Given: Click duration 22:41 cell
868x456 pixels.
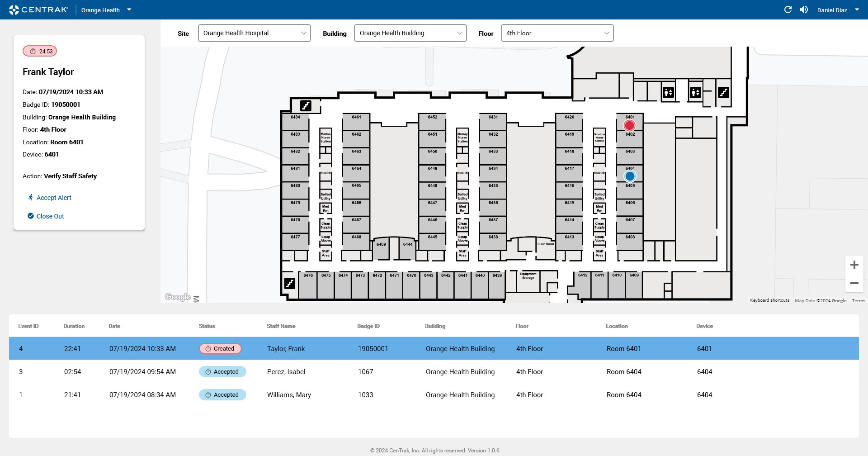Looking at the screenshot, I should [72, 349].
